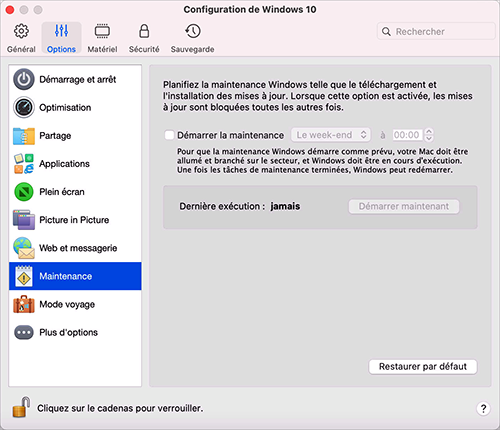Select Mode voyage label in sidebar

(67, 304)
